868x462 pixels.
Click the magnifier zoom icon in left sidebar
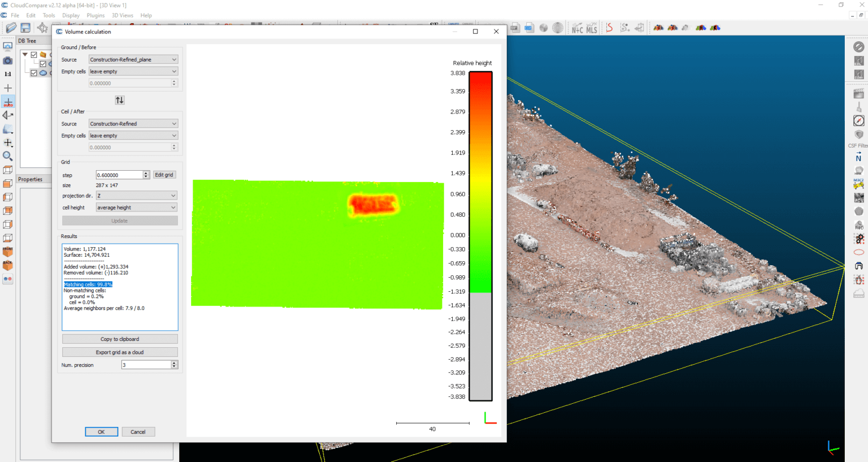point(8,156)
